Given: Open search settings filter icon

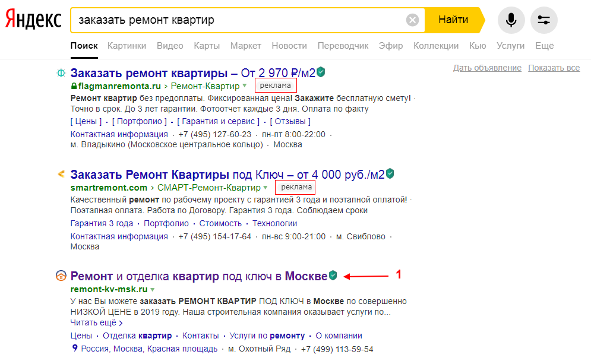Looking at the screenshot, I should pos(543,20).
